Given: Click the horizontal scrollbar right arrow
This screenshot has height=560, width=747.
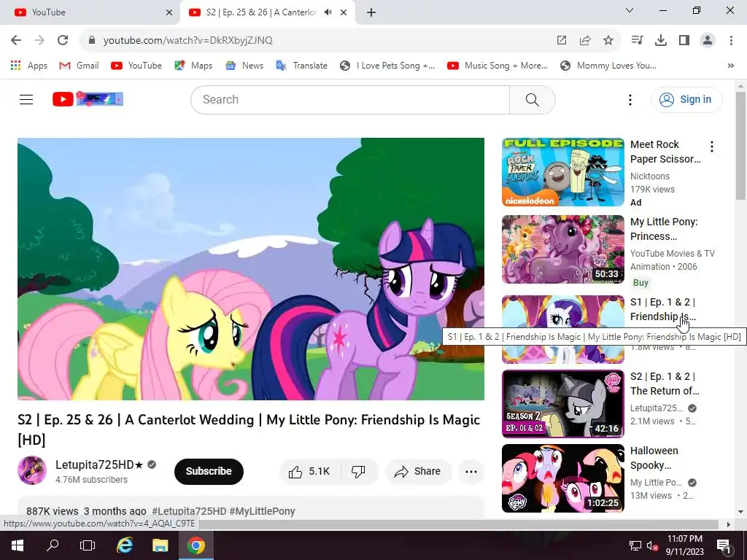Looking at the screenshot, I should (x=728, y=525).
